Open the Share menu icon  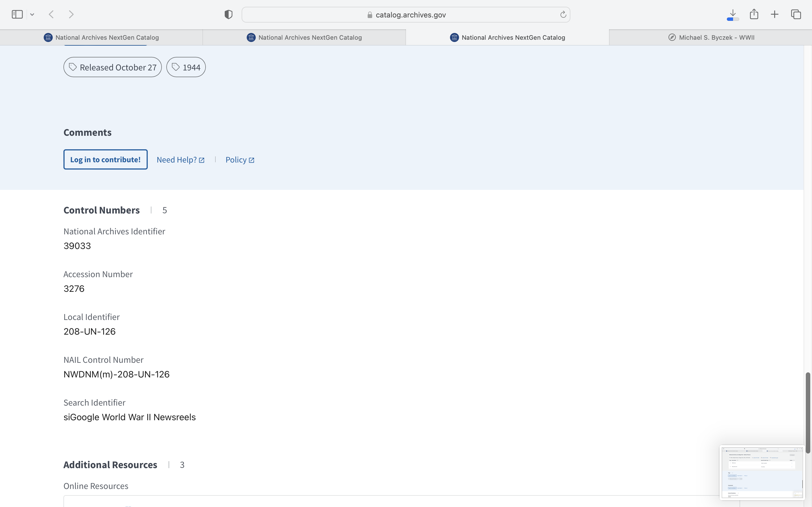click(754, 14)
